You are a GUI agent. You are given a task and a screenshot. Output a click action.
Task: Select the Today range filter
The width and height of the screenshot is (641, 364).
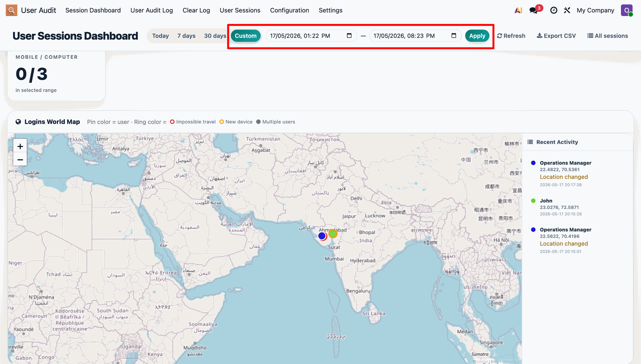(x=160, y=36)
